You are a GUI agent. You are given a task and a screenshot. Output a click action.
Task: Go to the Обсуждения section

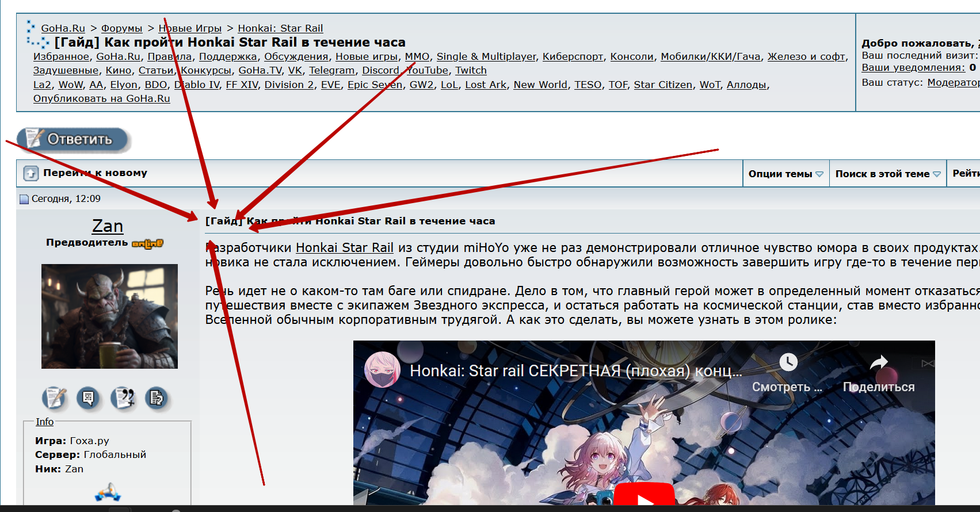pyautogui.click(x=296, y=56)
